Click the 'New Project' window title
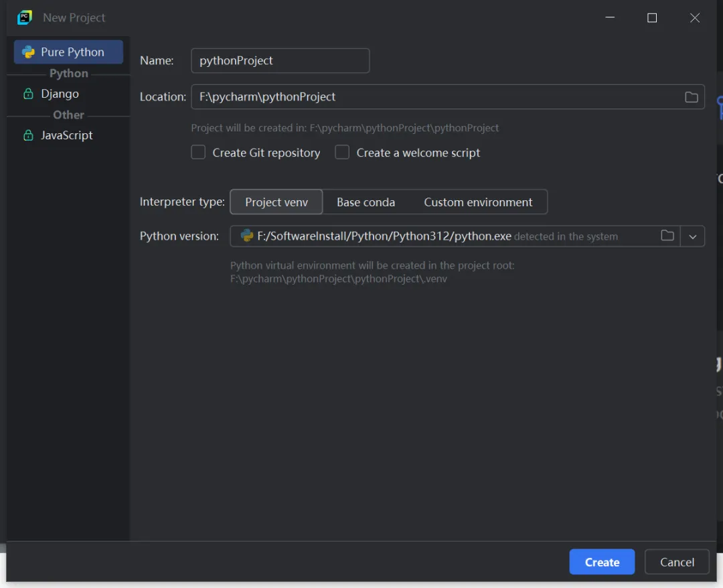 [74, 17]
